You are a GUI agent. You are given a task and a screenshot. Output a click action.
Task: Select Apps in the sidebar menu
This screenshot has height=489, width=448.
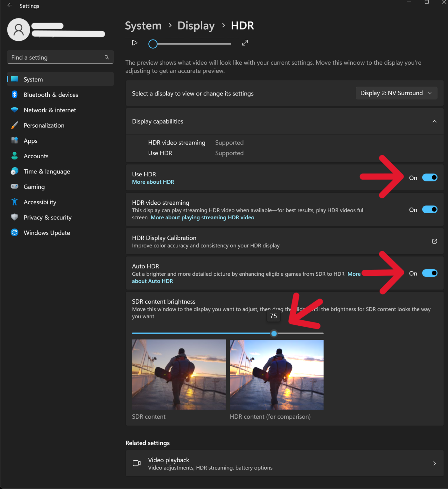[31, 140]
